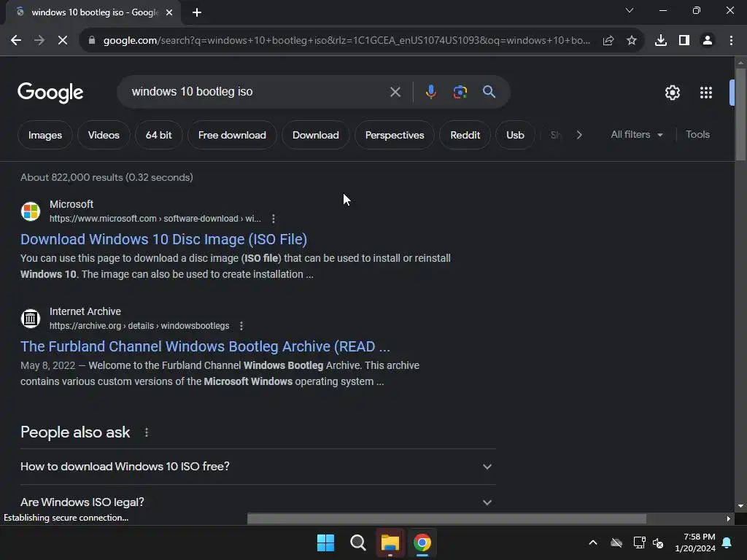Screen dimensions: 747x560
Task: Open People also ask options menu
Action: pos(147,432)
